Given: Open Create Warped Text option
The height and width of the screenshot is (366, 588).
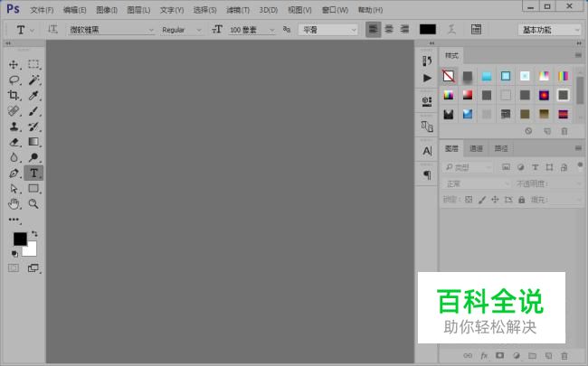Looking at the screenshot, I should [x=452, y=29].
